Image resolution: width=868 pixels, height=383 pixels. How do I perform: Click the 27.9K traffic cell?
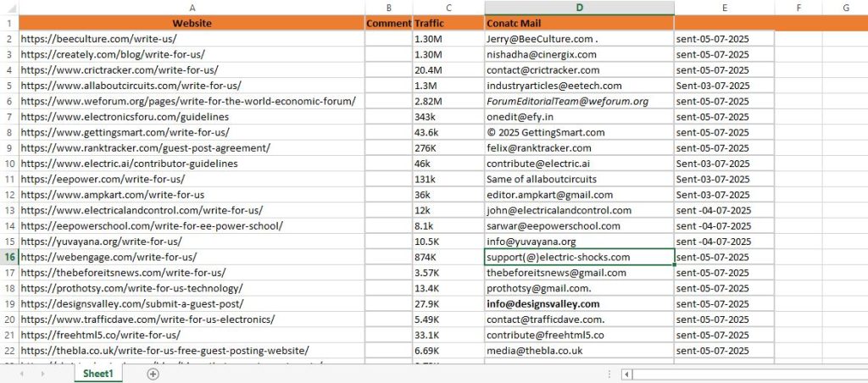tap(448, 304)
